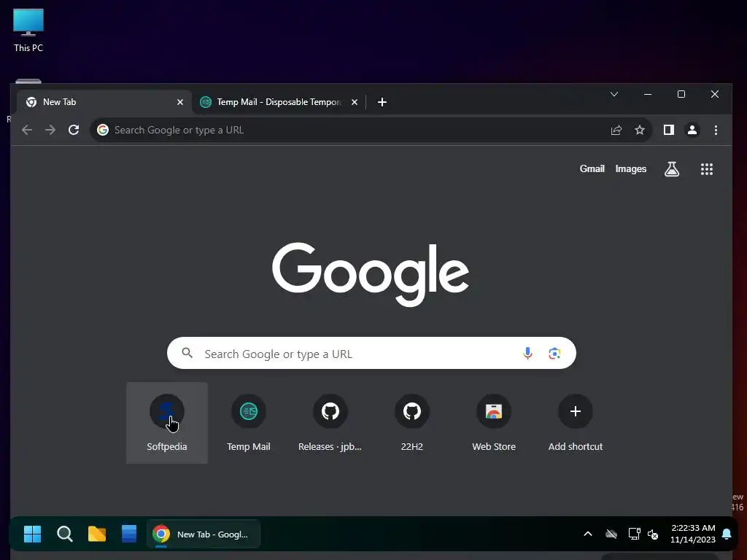Reload the current page
The image size is (747, 560).
pyautogui.click(x=74, y=130)
